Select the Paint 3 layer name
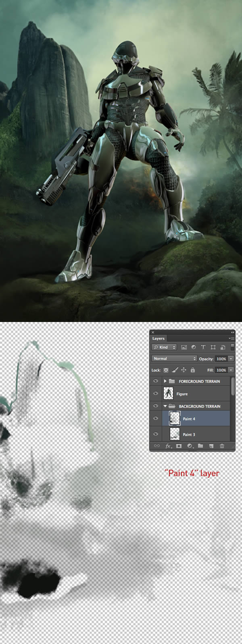 tap(189, 435)
